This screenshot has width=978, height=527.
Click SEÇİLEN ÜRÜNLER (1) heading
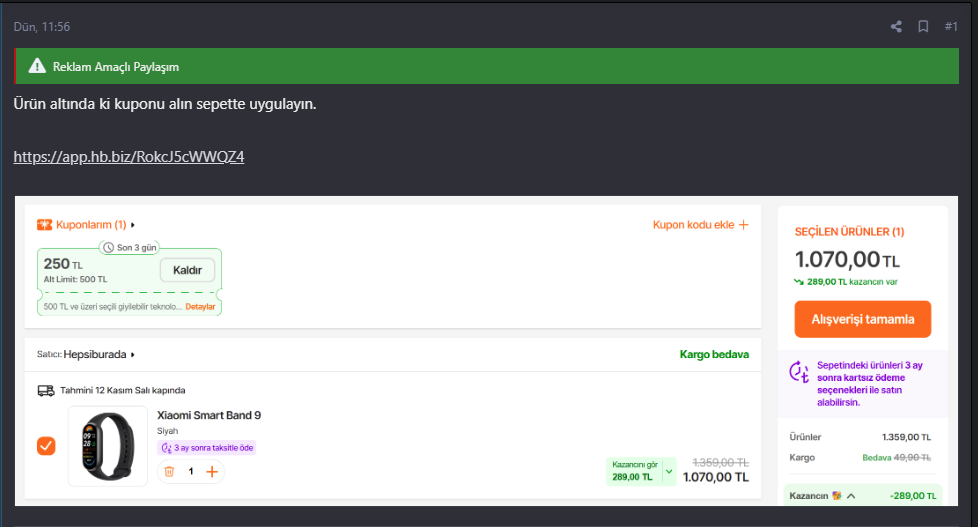coord(849,232)
